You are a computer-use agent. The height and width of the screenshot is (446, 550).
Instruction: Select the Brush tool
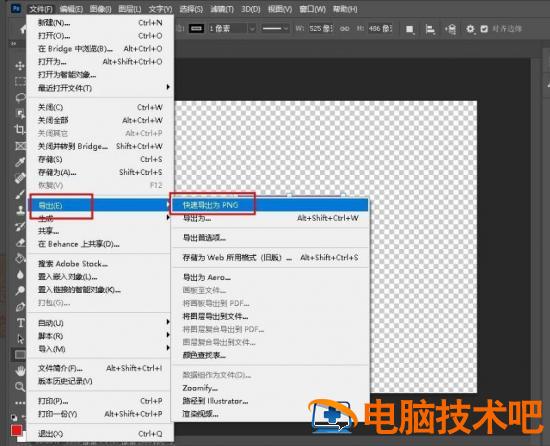coord(20,194)
